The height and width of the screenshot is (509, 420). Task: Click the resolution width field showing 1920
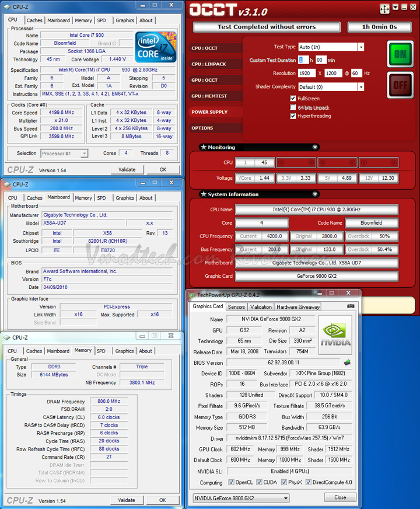pos(307,74)
